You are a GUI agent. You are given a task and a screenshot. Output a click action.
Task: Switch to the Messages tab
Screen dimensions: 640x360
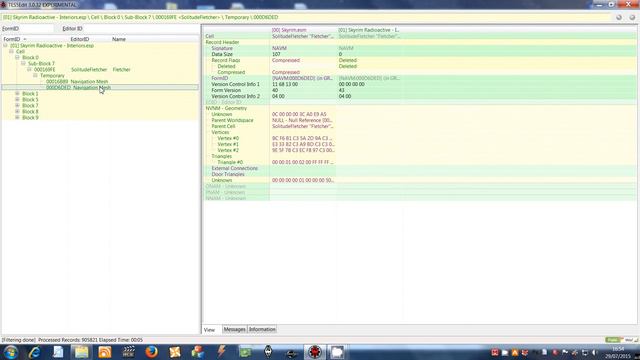234,329
